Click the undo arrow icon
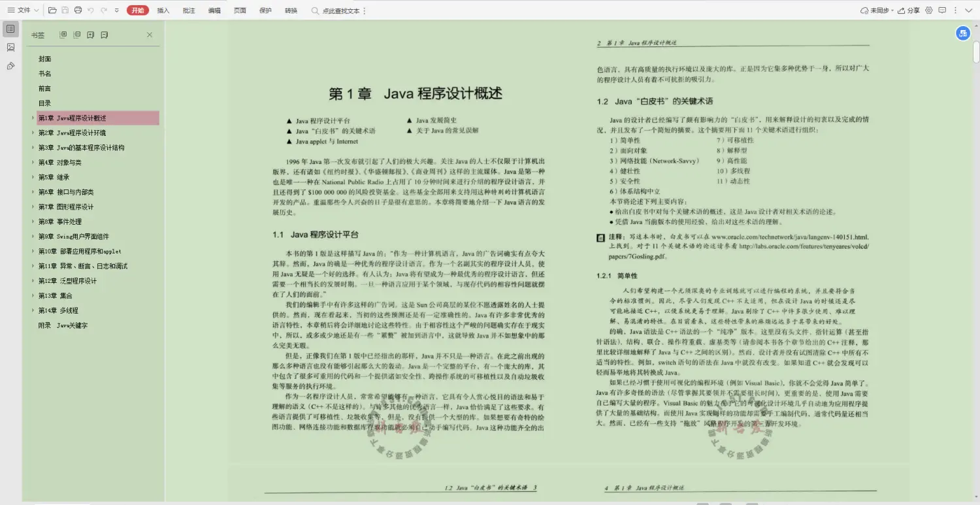980x505 pixels. click(x=91, y=10)
